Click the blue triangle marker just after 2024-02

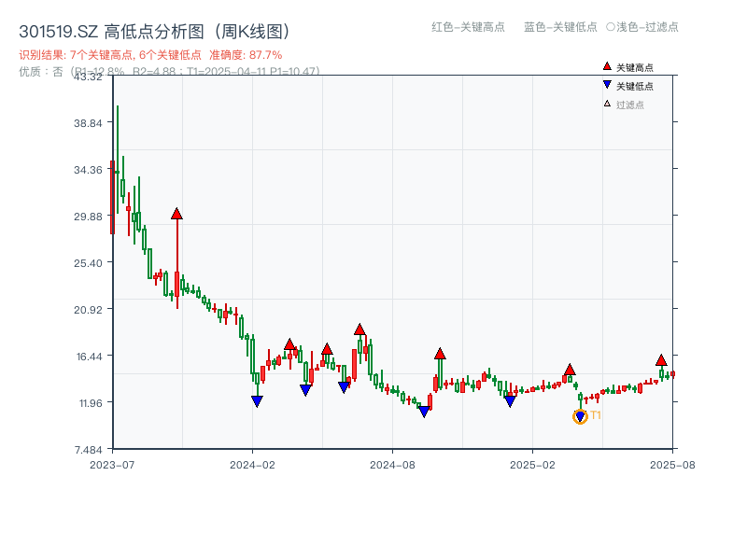point(305,389)
